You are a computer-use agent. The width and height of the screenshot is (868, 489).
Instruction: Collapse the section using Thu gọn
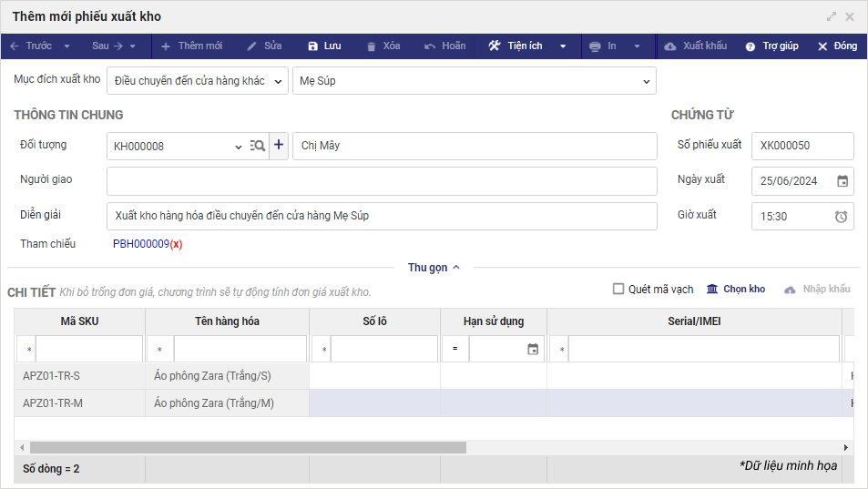434,268
